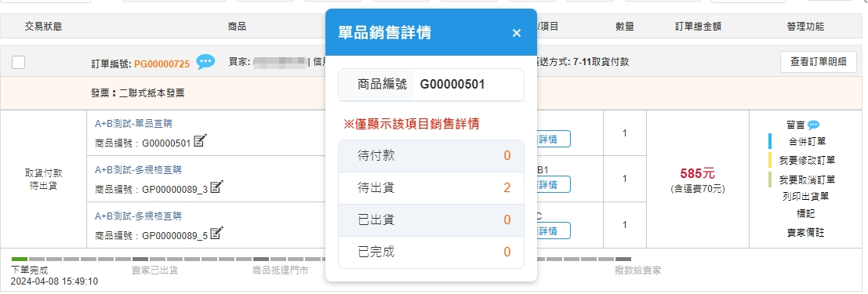
Task: Click the sales detail button in the first product row
Action: tap(554, 139)
